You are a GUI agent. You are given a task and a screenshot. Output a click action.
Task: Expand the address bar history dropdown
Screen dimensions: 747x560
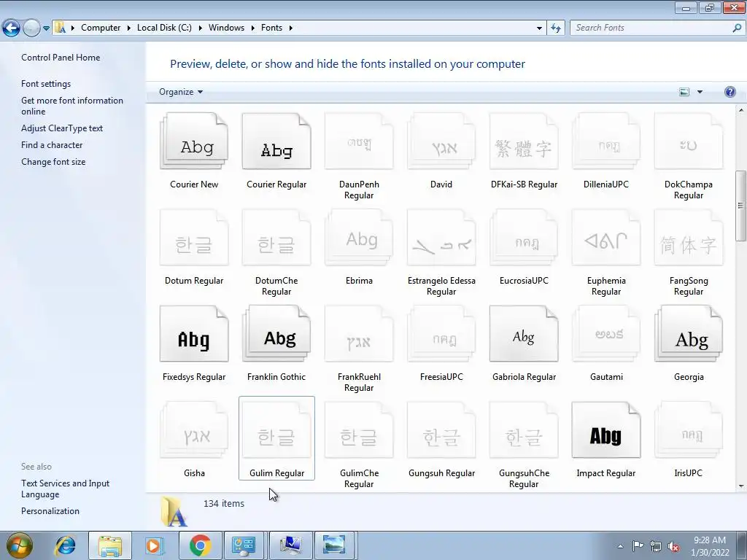coord(539,28)
